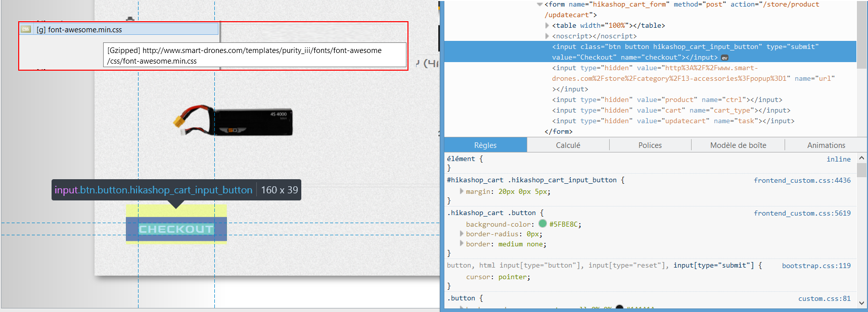Click the rules panel scroll-up arrow

862,158
